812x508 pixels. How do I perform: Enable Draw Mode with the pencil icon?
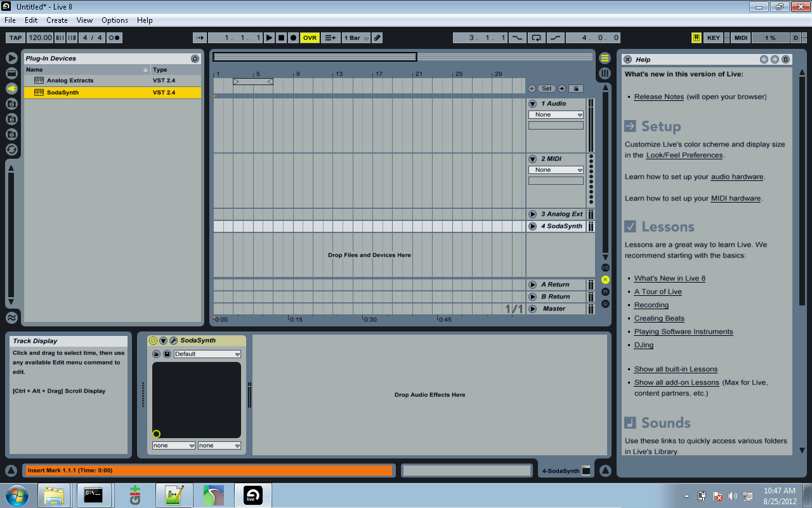click(x=377, y=37)
